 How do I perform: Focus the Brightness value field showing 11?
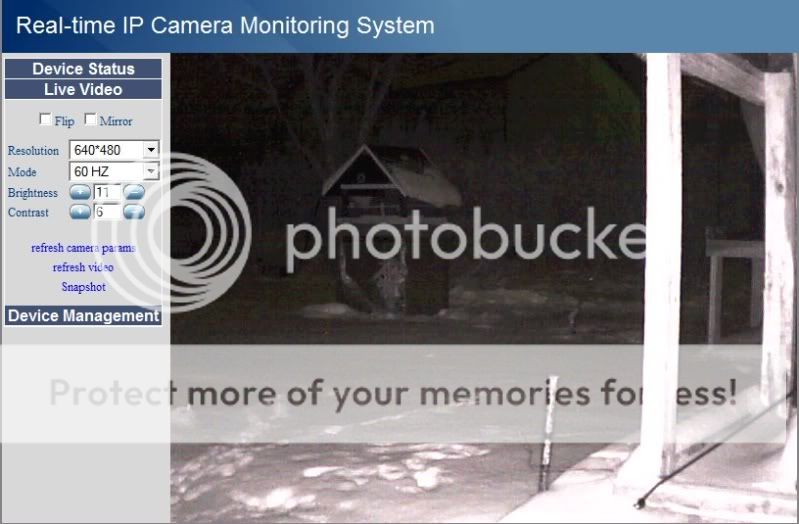point(107,192)
